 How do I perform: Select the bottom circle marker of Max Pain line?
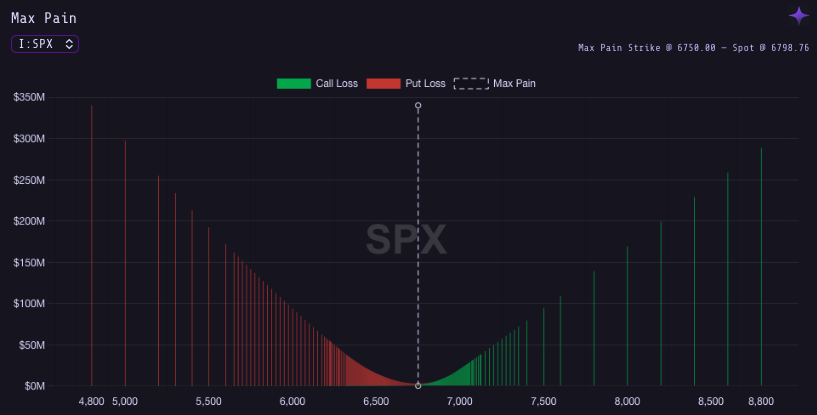pos(418,385)
